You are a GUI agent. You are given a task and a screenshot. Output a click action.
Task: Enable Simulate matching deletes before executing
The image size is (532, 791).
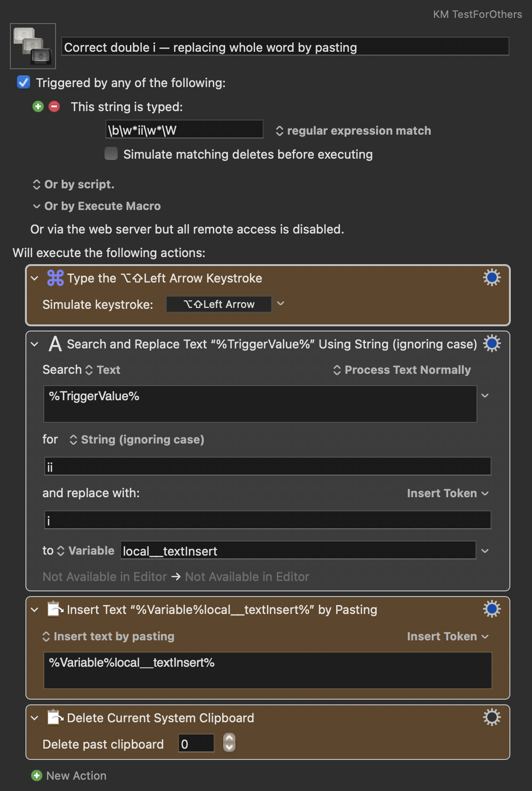[x=111, y=154]
